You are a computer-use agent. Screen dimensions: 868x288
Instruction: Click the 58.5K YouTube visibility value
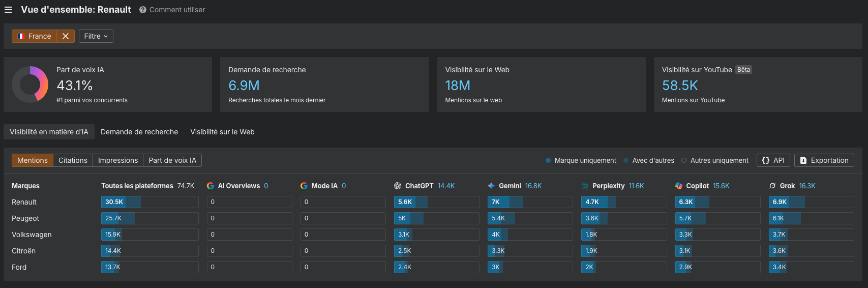680,85
